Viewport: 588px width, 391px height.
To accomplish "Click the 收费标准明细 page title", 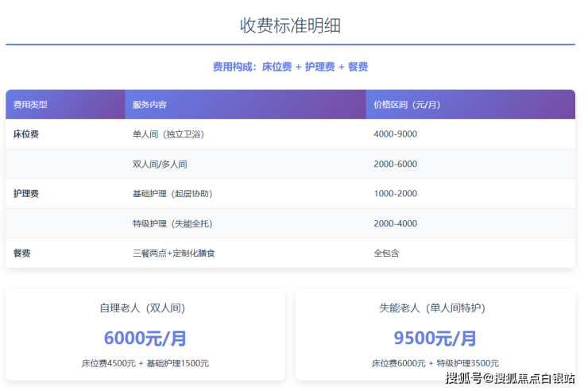I will click(x=290, y=25).
